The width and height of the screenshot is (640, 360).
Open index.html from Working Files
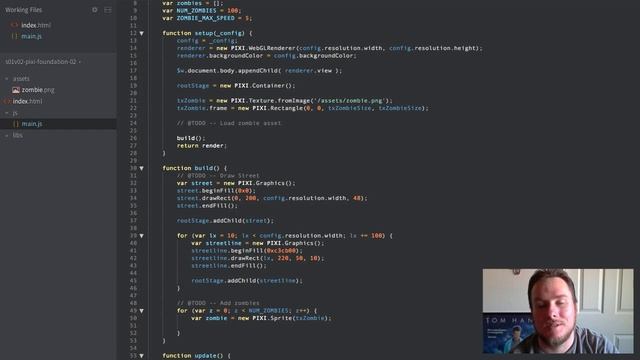[36, 25]
